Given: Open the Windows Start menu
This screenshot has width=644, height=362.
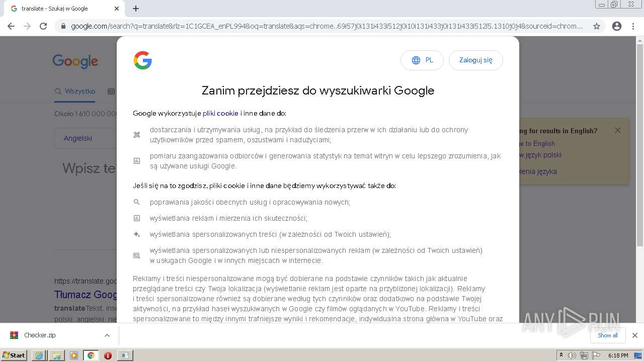Looking at the screenshot, I should [14, 355].
